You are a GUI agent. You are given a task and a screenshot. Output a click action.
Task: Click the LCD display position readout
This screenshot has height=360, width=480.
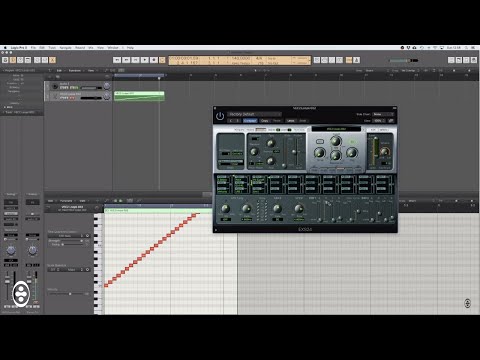(x=184, y=60)
